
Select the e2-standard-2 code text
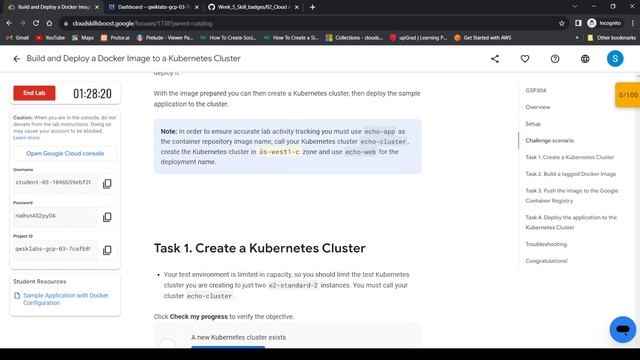click(293, 285)
